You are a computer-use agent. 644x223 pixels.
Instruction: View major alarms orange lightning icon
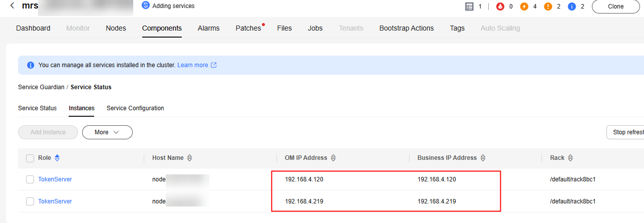(524, 7)
